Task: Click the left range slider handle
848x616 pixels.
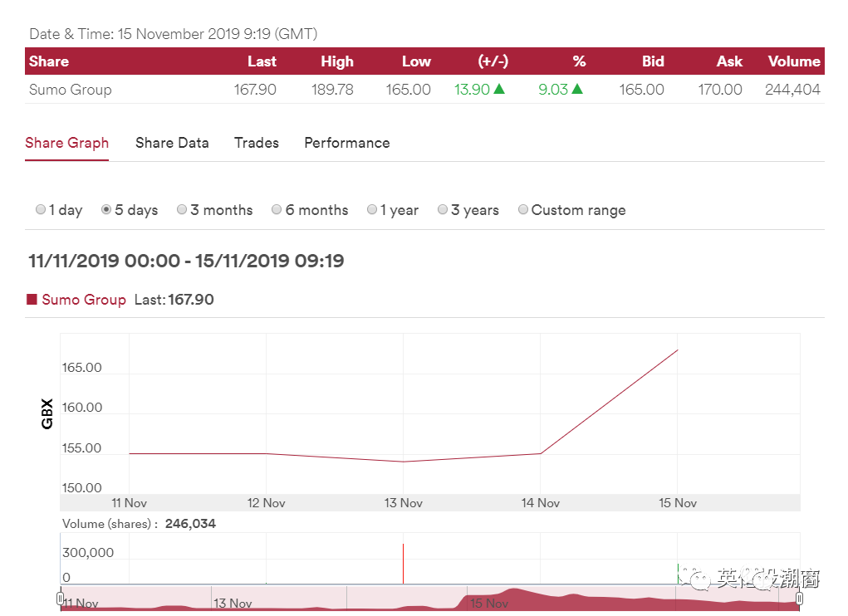Action: pos(60,599)
